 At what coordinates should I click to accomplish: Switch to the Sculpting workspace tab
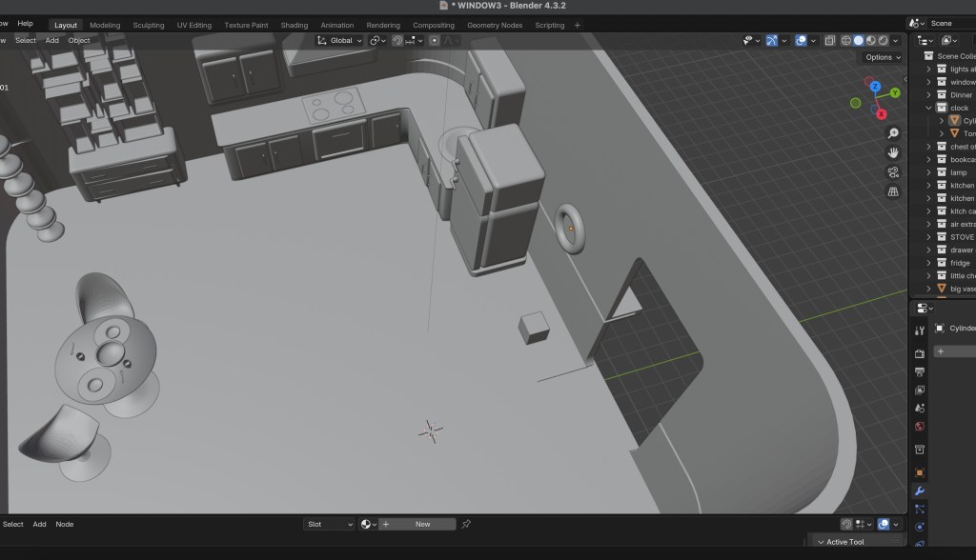(x=148, y=25)
